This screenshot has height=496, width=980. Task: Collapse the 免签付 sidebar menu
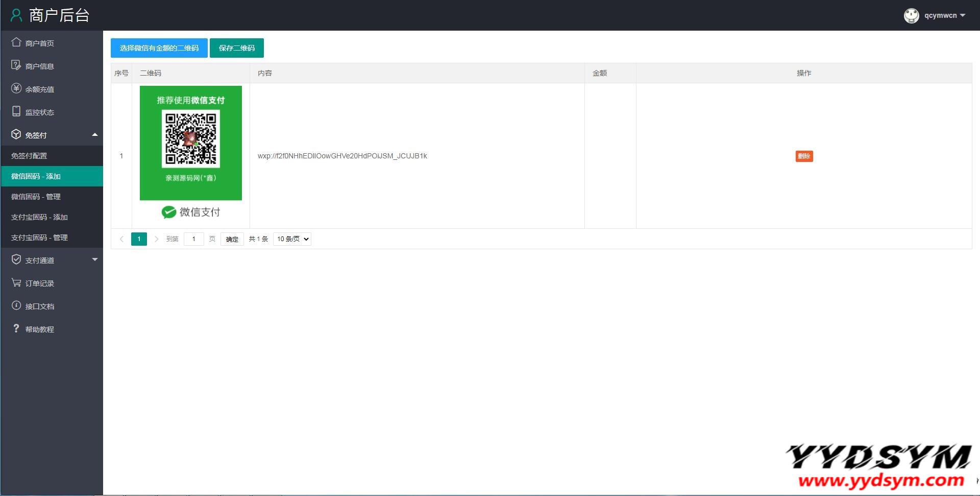(x=94, y=135)
